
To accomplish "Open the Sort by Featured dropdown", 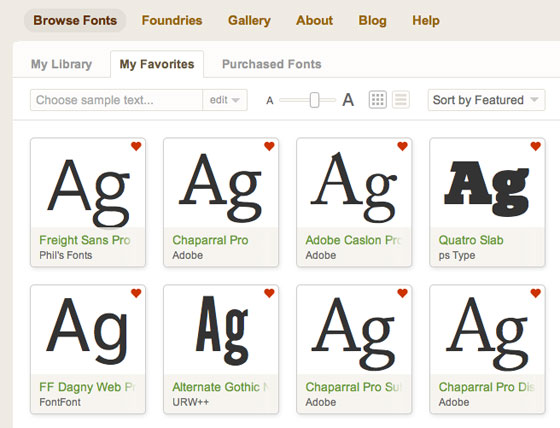I will [486, 100].
